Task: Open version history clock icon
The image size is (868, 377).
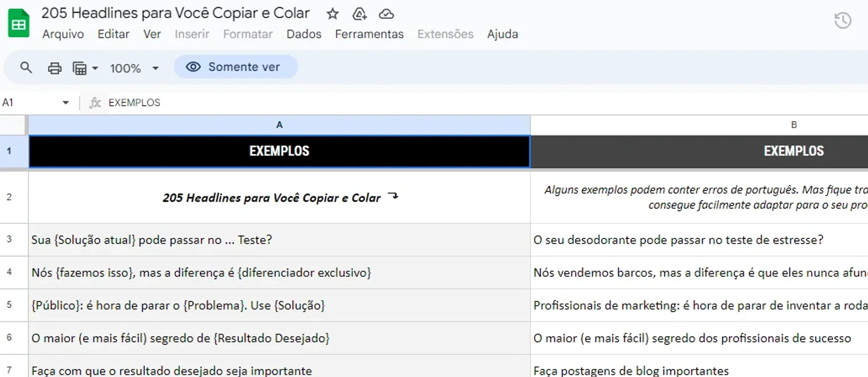Action: click(842, 21)
